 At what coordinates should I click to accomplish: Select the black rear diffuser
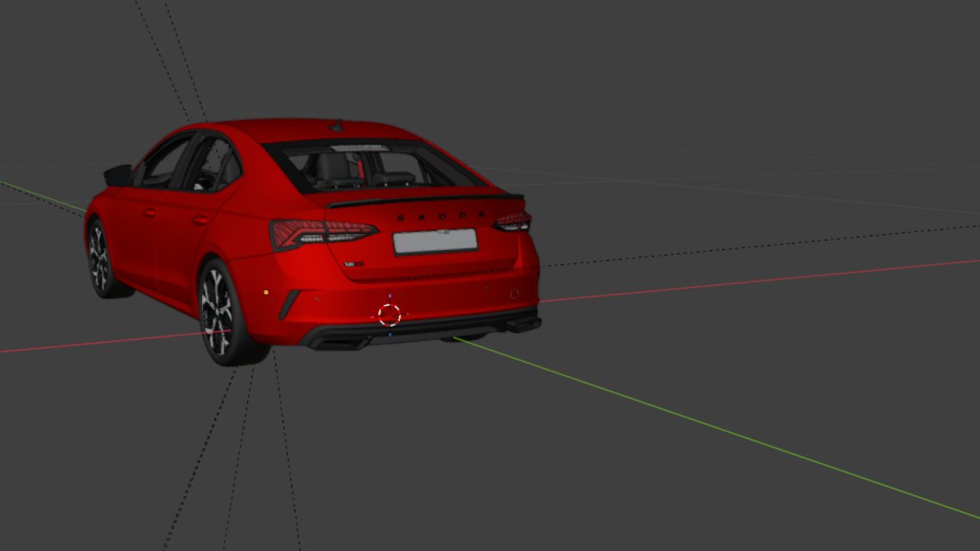coord(421,329)
